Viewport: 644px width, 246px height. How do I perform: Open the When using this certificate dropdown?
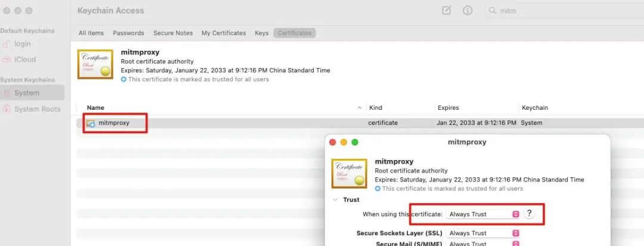coord(483,214)
